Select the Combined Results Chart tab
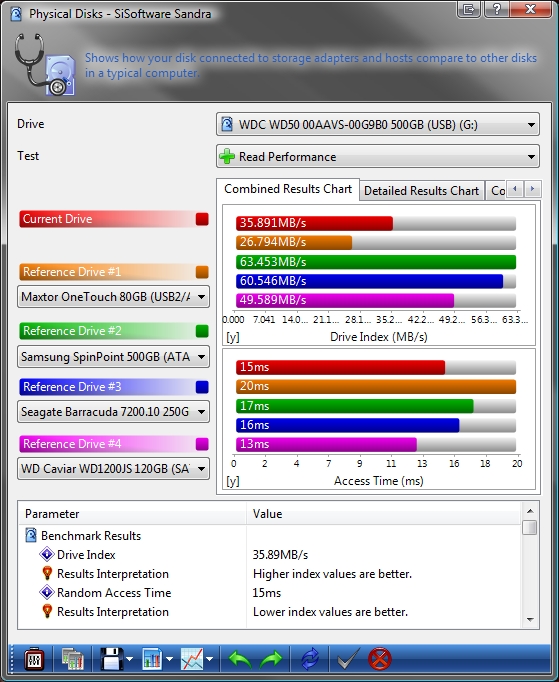 (x=288, y=189)
